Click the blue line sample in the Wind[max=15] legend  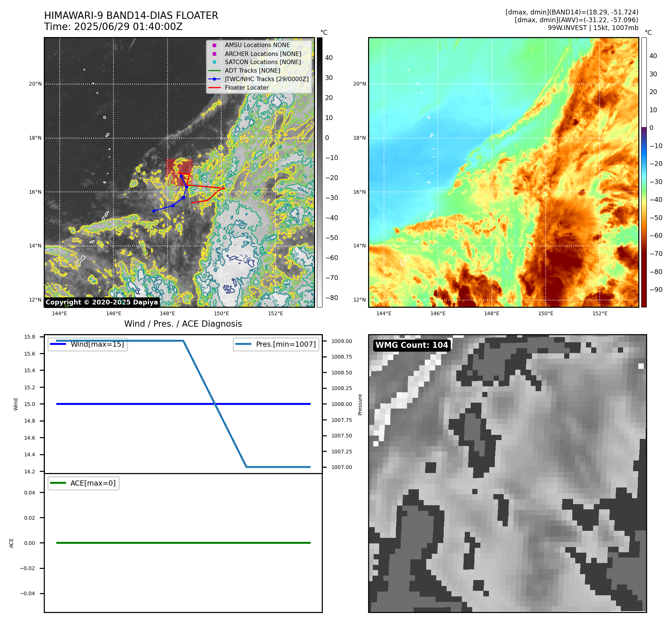pyautogui.click(x=58, y=344)
